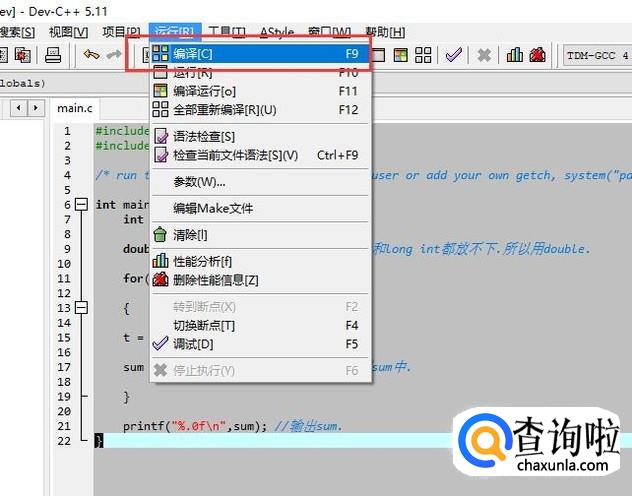Open Parameters (参数) dialog entry
This screenshot has height=496, width=632.
(x=199, y=182)
